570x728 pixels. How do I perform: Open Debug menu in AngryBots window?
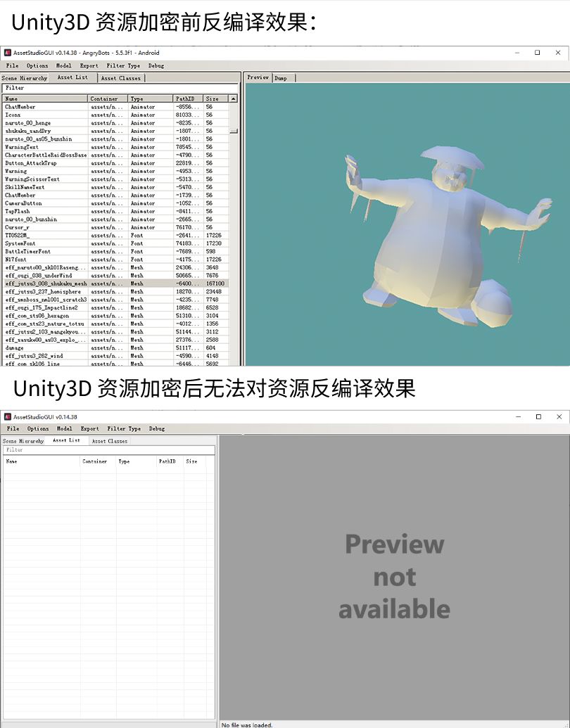[x=156, y=65]
